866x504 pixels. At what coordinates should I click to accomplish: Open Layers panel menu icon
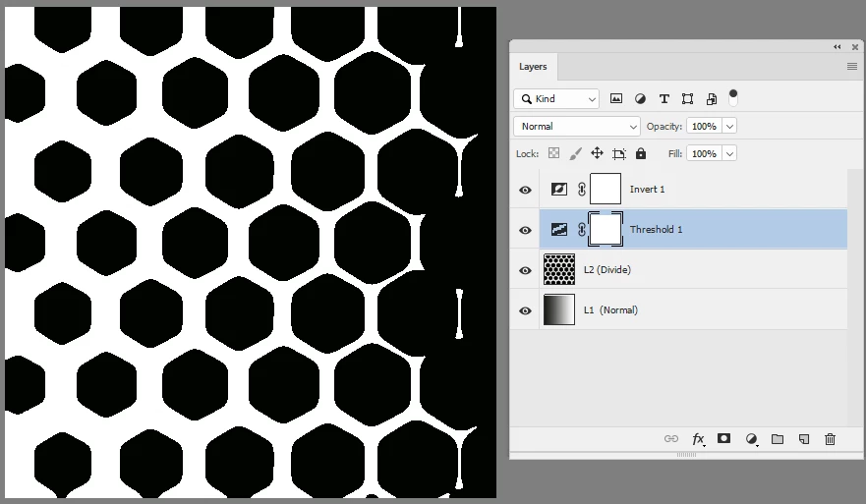[852, 66]
